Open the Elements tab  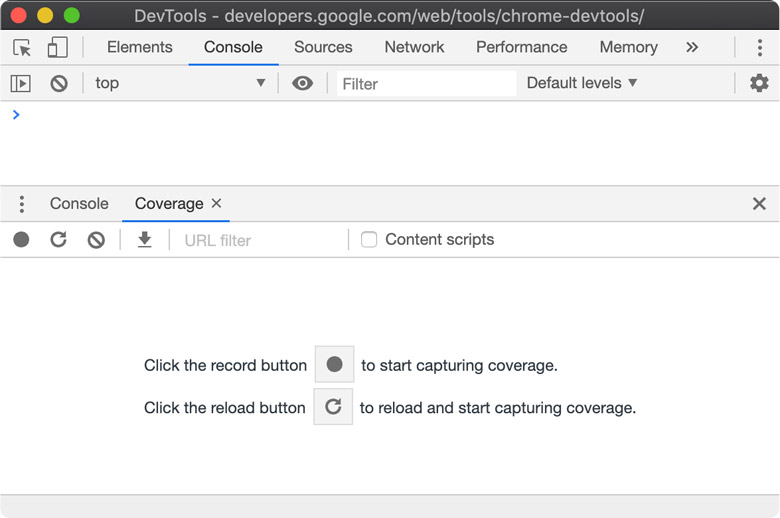coord(139,47)
